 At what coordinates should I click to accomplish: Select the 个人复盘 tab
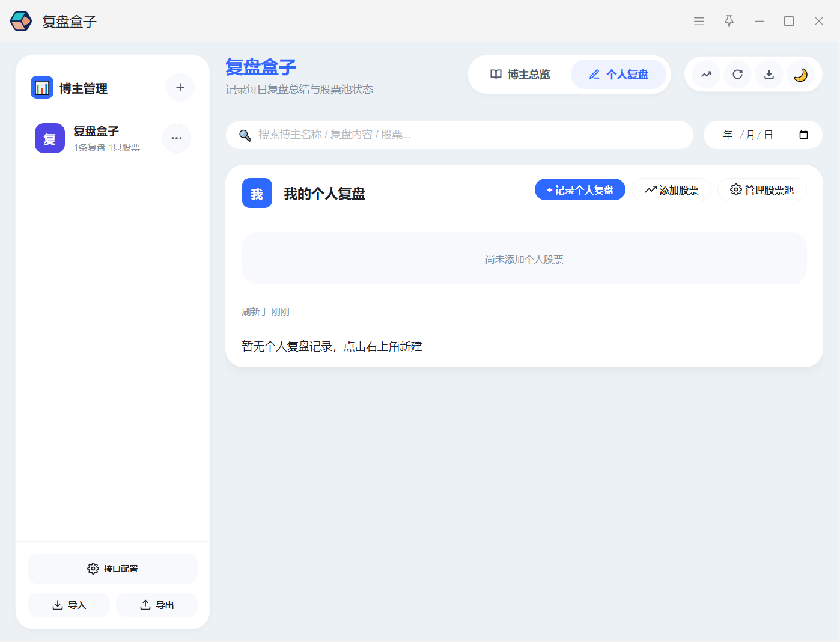[x=619, y=75]
